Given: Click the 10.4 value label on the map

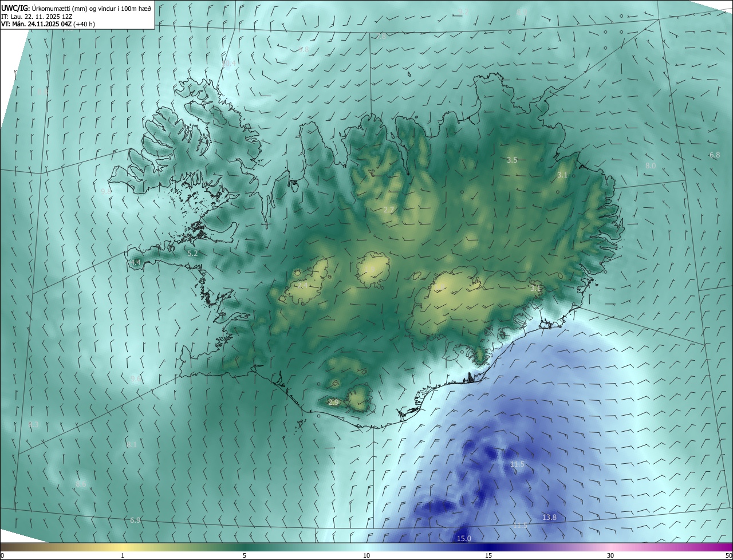Looking at the screenshot, I should pos(228,64).
